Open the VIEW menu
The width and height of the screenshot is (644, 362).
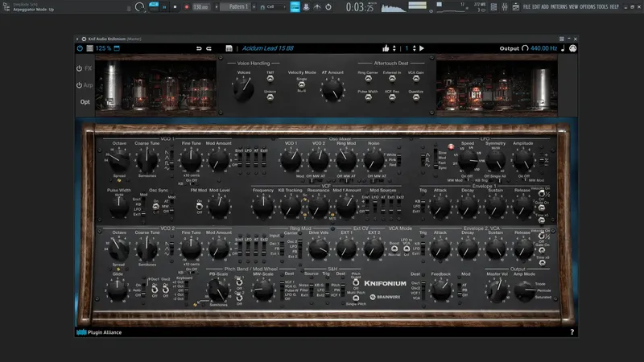(573, 7)
